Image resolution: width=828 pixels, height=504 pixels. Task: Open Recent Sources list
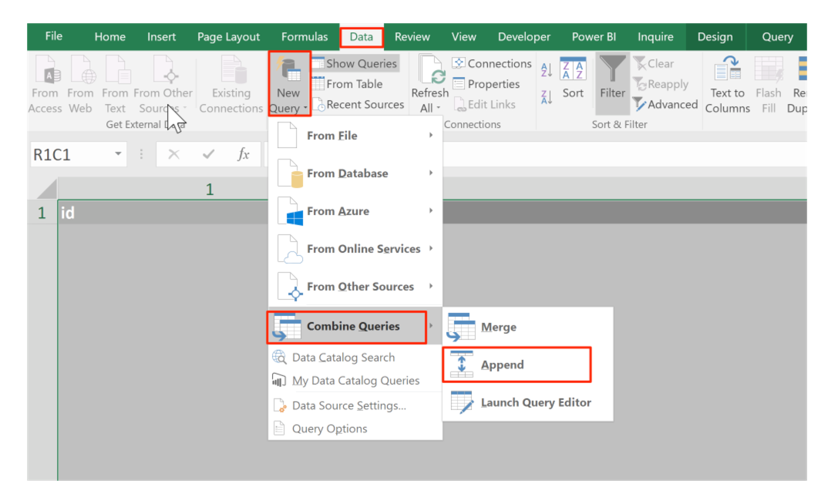[358, 105]
